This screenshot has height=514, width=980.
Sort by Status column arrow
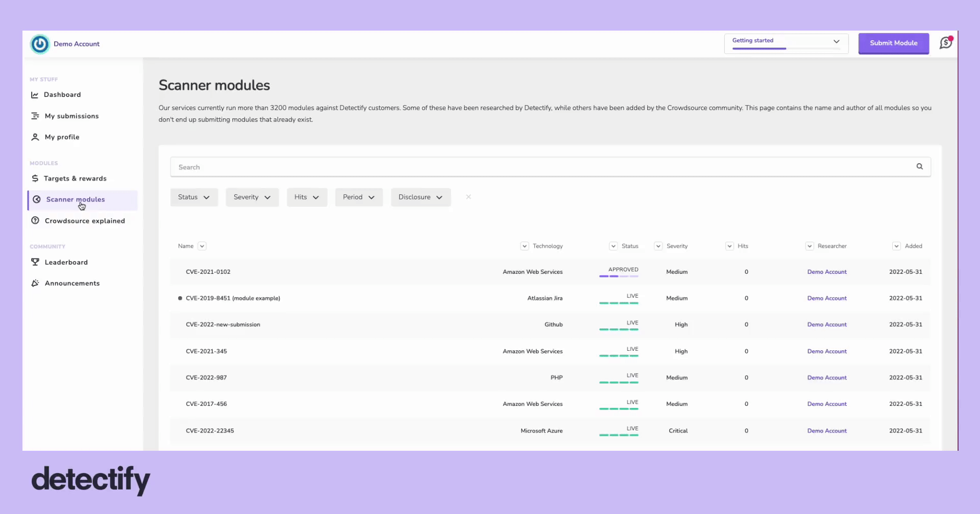point(614,246)
